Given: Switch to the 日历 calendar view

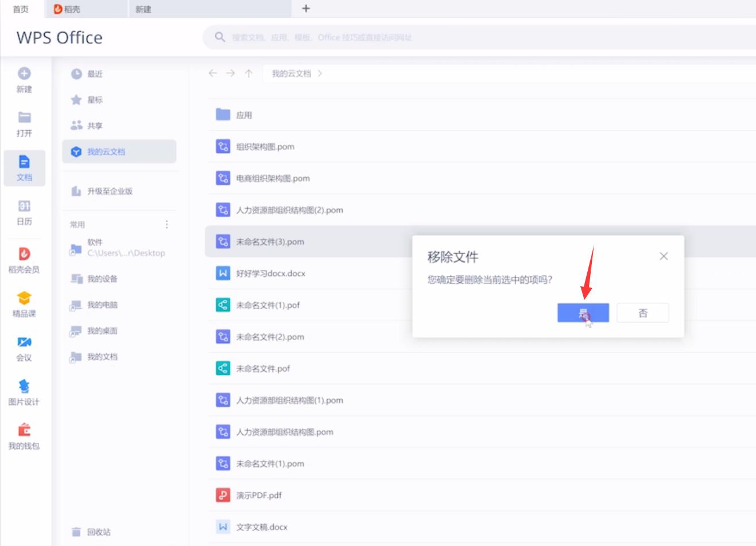Looking at the screenshot, I should 24,210.
